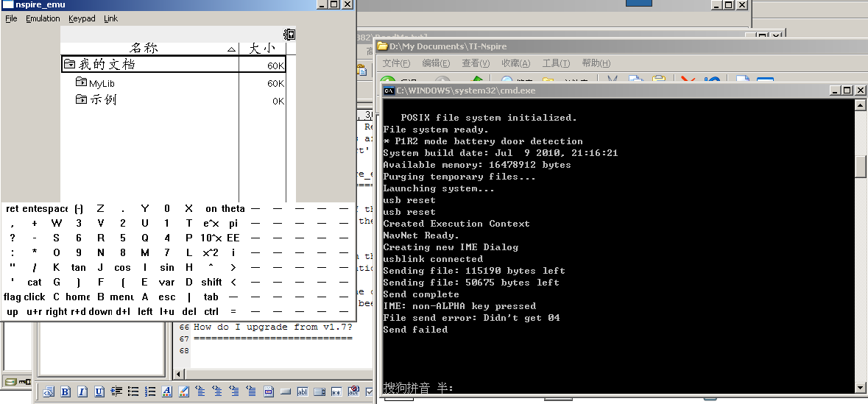Screen dimensions: 868x404
Task: Toggle underline formatting in bottom toolbar
Action: 99,391
